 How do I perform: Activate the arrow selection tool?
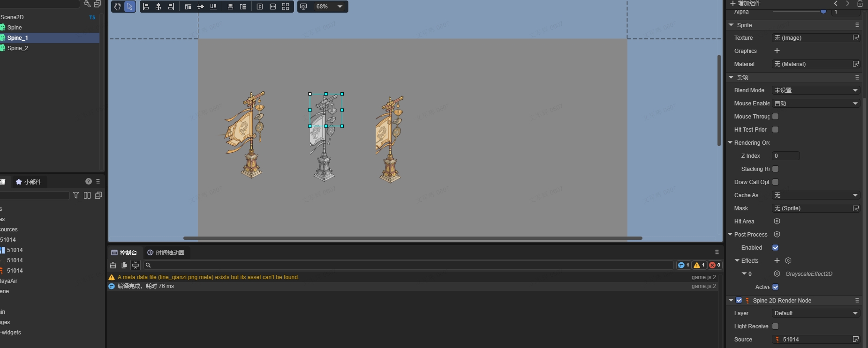129,7
